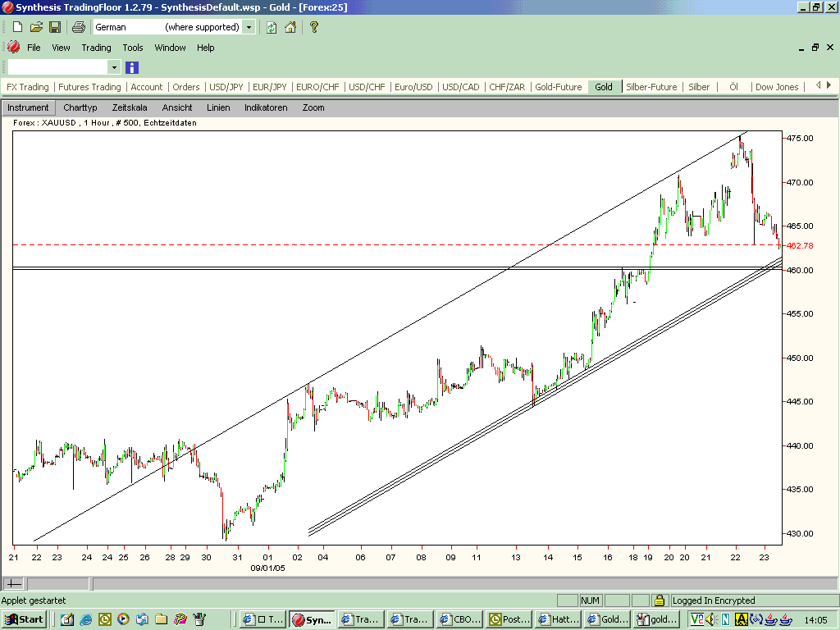Click the refresh page icon in toolbar
Image resolution: width=840 pixels, height=630 pixels.
coord(272,27)
